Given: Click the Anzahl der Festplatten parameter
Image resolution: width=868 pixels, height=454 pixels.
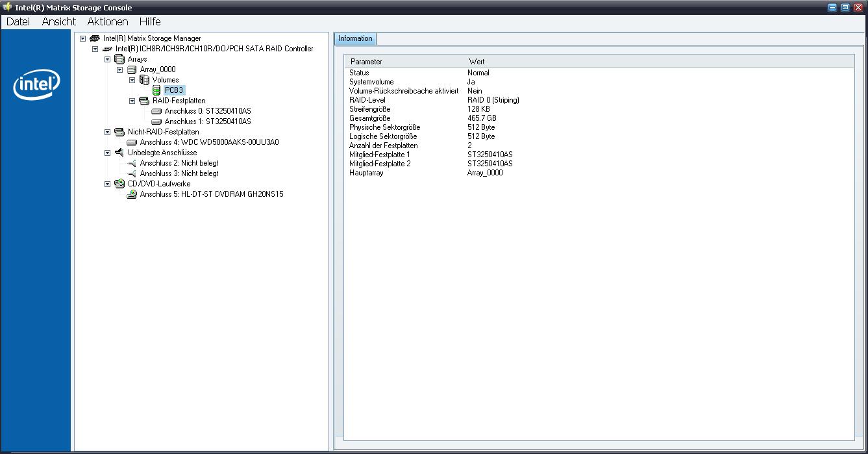Looking at the screenshot, I should [x=383, y=145].
